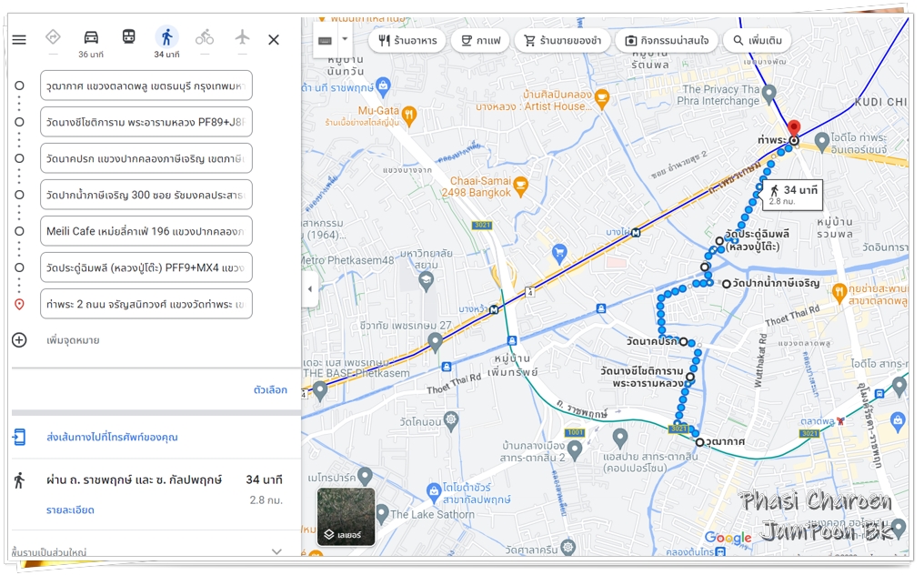924x575 pixels.
Task: Edit the วัดนางชีโชติการาม waypoint field
Action: pos(146,122)
